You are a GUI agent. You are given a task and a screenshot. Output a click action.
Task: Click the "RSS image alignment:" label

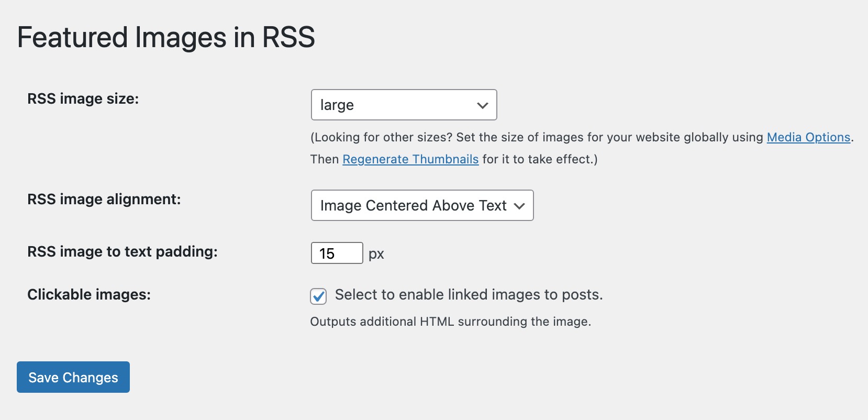[104, 199]
